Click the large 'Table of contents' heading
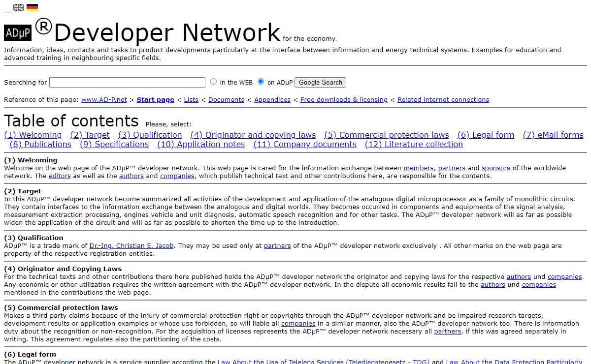Viewport: 591px width, 364px height. [71, 121]
